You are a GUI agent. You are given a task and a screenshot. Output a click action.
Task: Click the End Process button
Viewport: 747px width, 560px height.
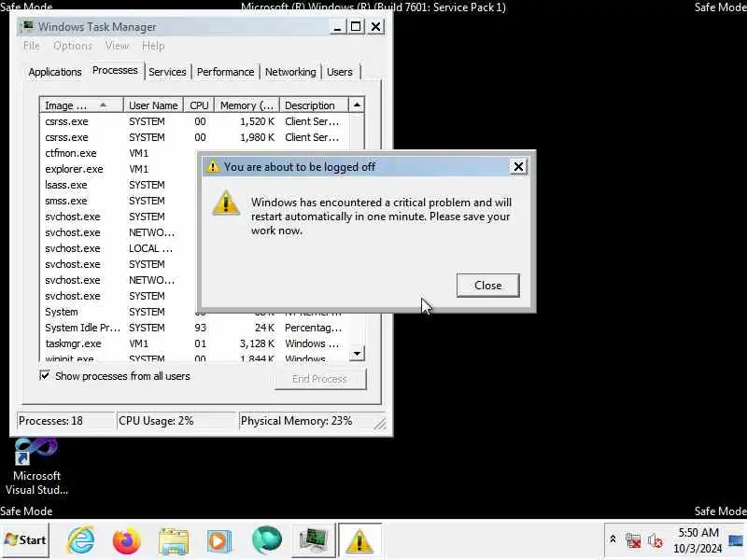pyautogui.click(x=320, y=379)
